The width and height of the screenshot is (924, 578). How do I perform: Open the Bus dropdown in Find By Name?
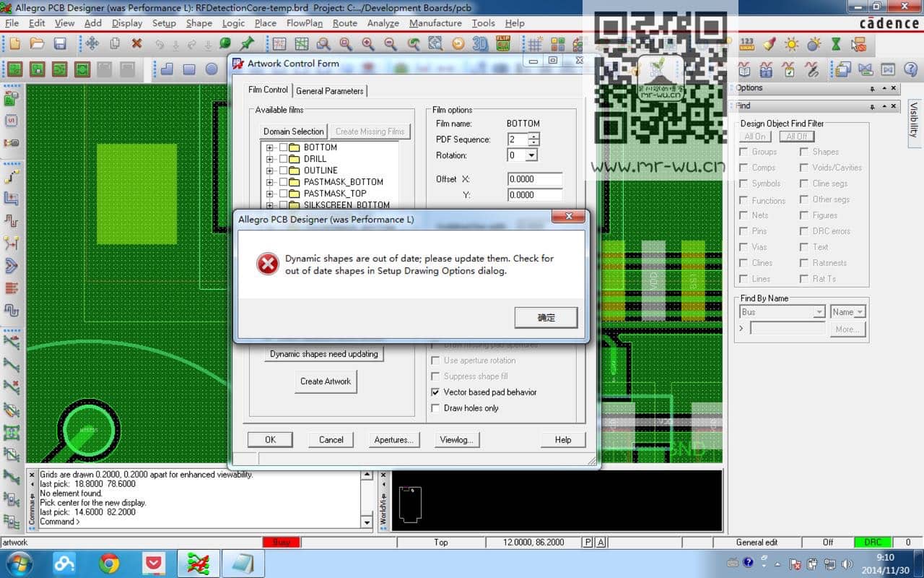coord(819,312)
